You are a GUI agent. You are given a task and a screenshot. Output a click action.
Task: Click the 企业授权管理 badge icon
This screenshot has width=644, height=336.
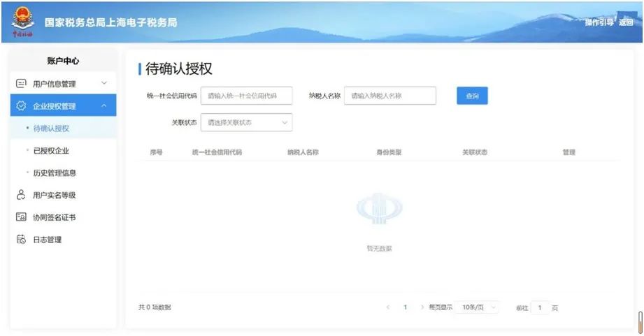point(21,106)
